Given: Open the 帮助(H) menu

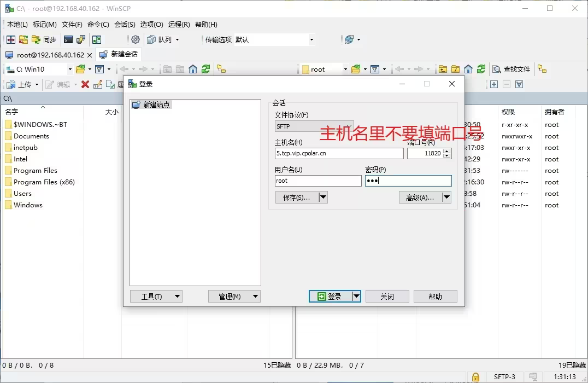Looking at the screenshot, I should pyautogui.click(x=206, y=25).
